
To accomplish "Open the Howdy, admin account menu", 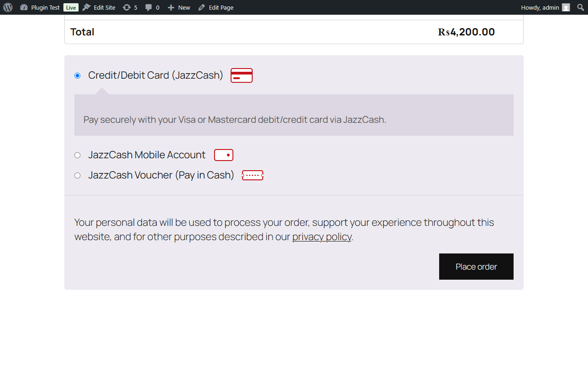I will 545,7.
